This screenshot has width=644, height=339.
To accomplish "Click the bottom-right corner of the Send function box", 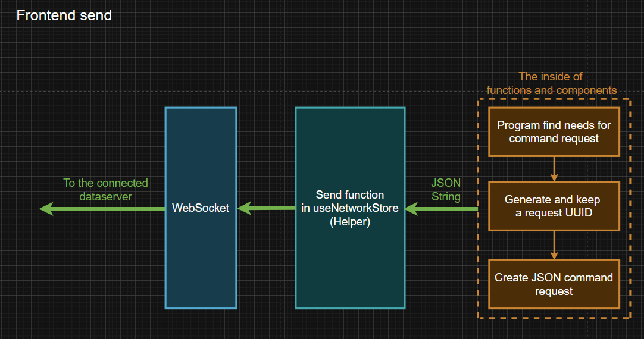I will tap(405, 308).
